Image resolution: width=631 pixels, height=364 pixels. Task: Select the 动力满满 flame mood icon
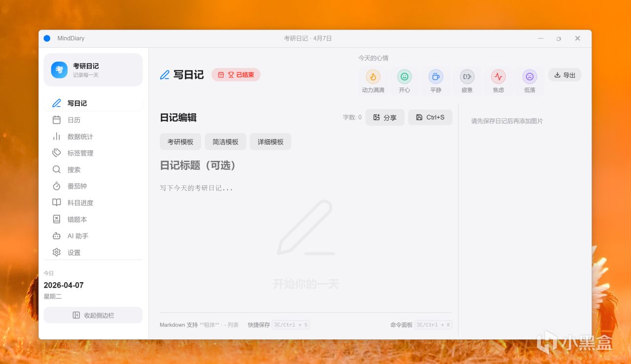[373, 81]
